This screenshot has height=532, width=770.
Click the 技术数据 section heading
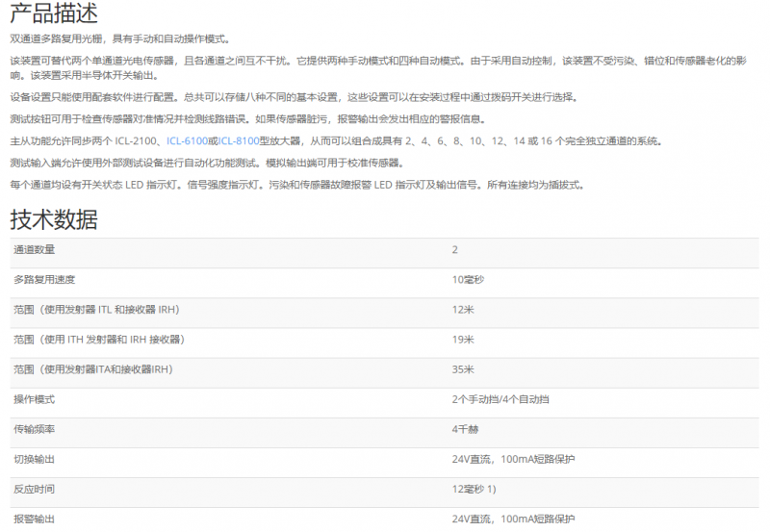54,218
